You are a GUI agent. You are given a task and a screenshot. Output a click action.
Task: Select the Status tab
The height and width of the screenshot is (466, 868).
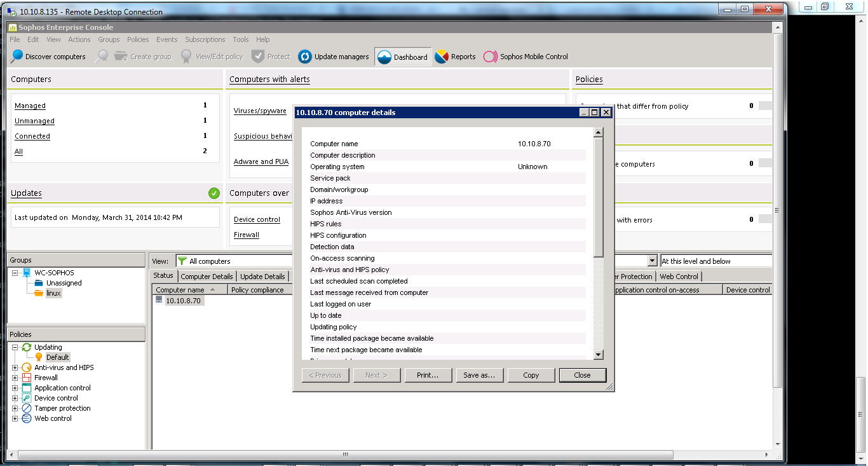pos(163,275)
